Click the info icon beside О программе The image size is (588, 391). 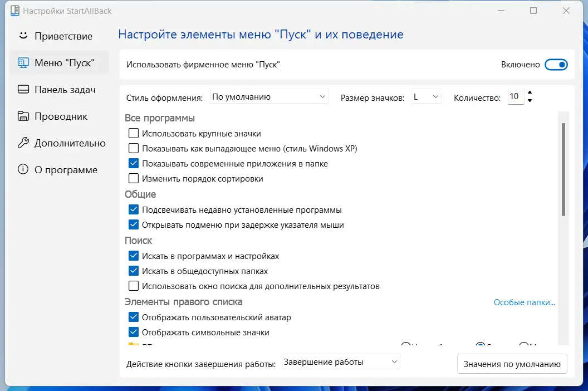click(22, 169)
